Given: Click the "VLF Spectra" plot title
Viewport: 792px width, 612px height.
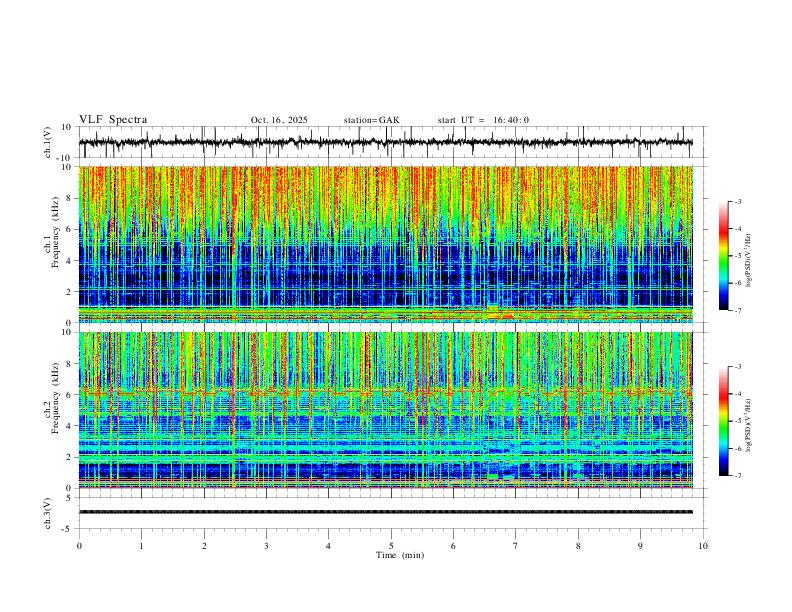Looking at the screenshot, I should (113, 120).
